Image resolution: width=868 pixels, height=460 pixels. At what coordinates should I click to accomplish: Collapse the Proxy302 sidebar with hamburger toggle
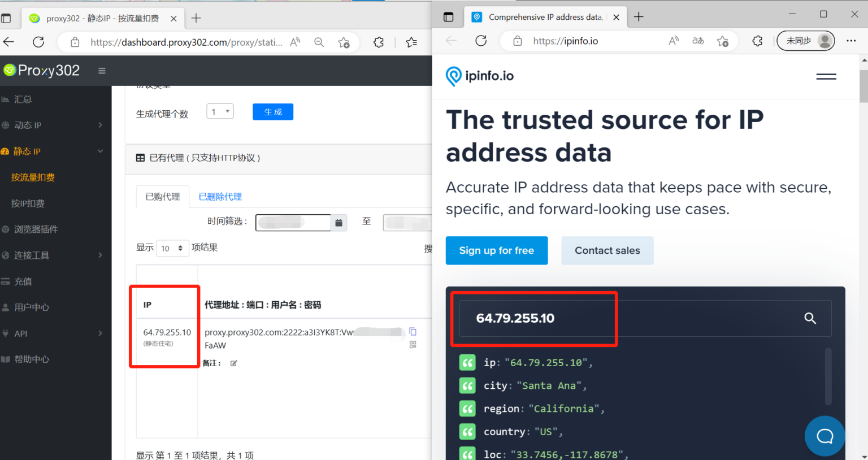click(102, 71)
